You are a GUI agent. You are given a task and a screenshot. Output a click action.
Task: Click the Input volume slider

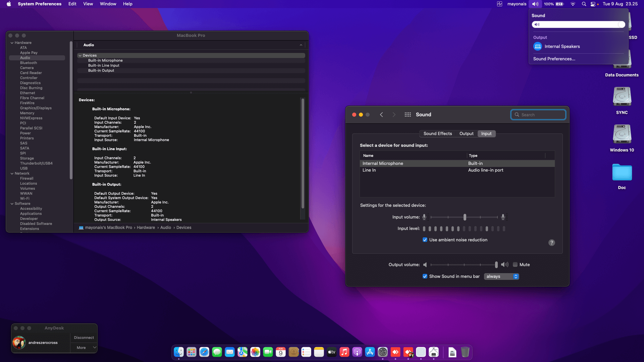(x=465, y=217)
